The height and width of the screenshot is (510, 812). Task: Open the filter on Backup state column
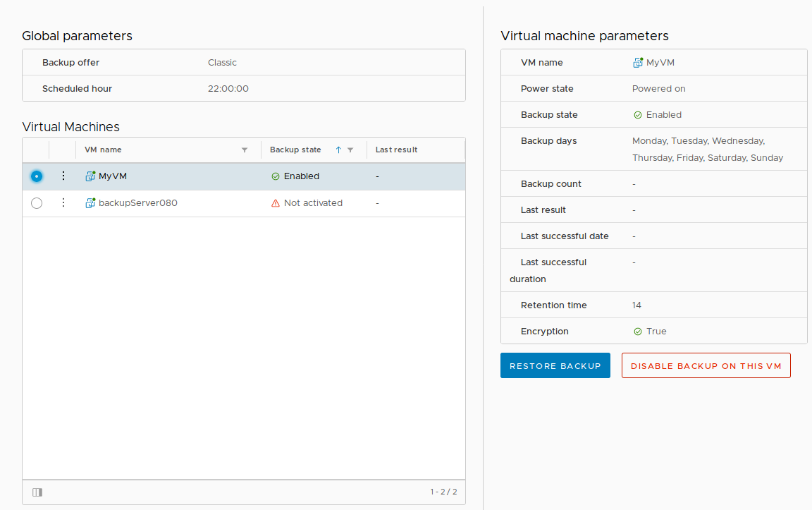coord(349,150)
